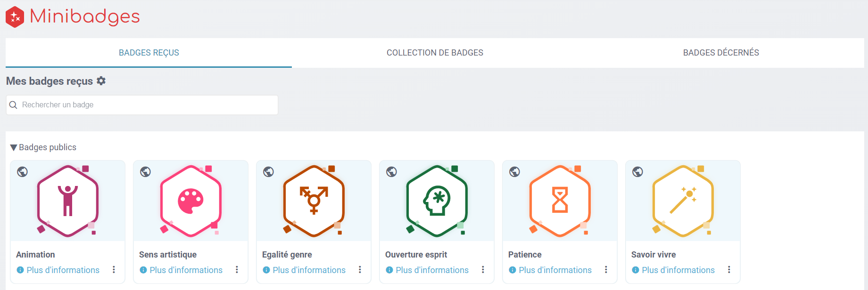Switch to Collection de badges tab
The height and width of the screenshot is (290, 868).
pyautogui.click(x=435, y=53)
